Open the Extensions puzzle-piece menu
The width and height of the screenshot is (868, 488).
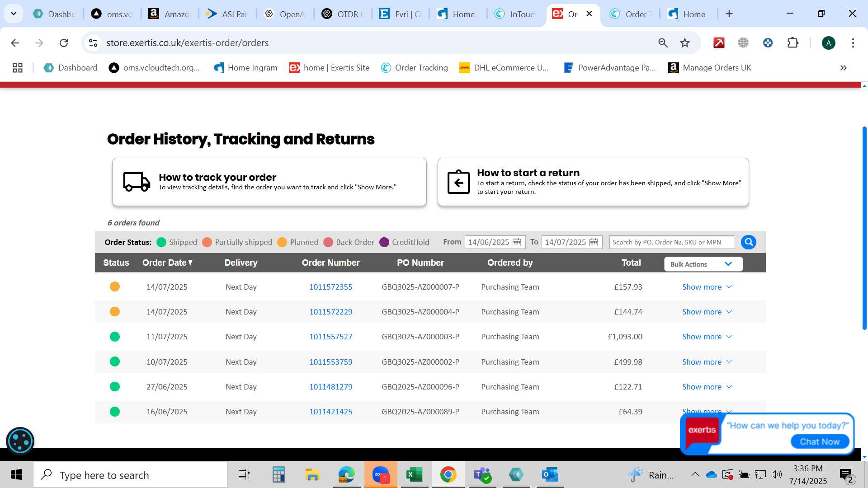[x=793, y=43]
